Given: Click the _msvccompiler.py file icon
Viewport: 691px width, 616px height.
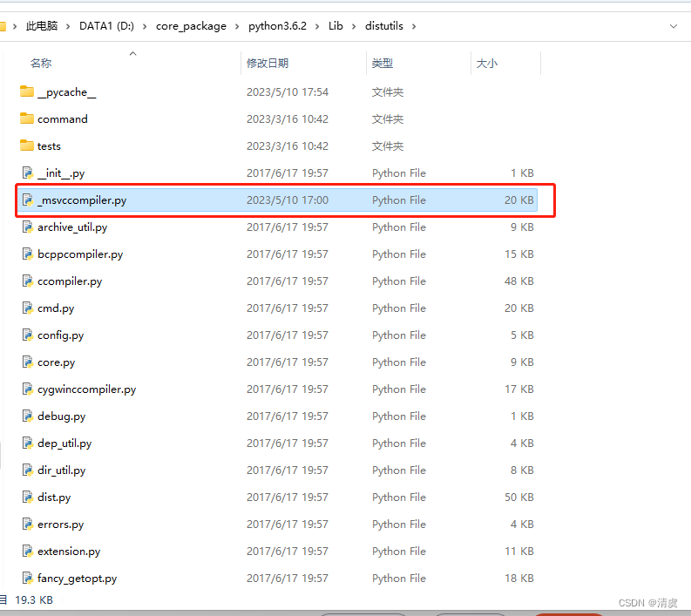Looking at the screenshot, I should [x=28, y=200].
